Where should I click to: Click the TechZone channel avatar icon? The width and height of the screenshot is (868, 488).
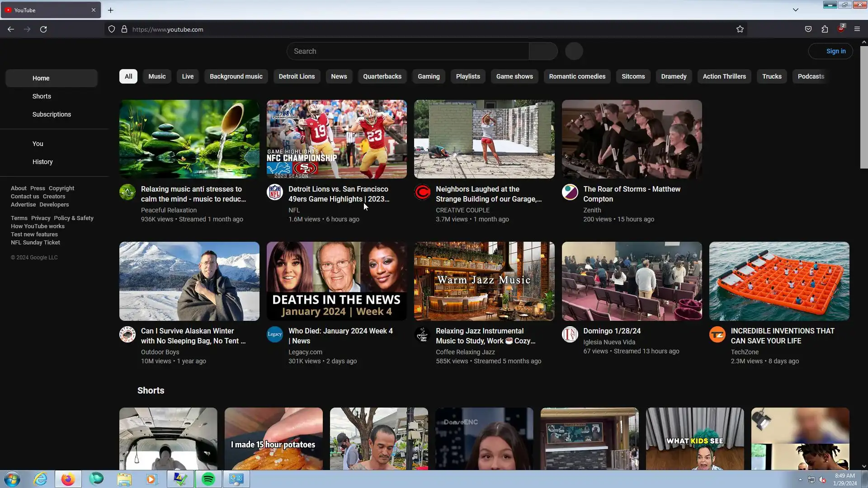click(717, 334)
